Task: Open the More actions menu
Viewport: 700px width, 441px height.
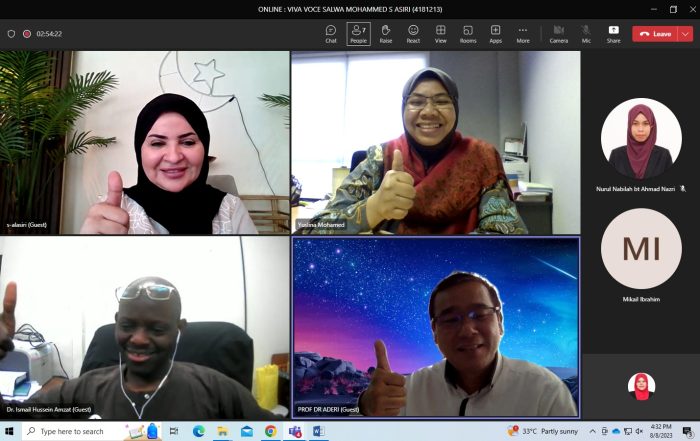Action: [x=523, y=33]
